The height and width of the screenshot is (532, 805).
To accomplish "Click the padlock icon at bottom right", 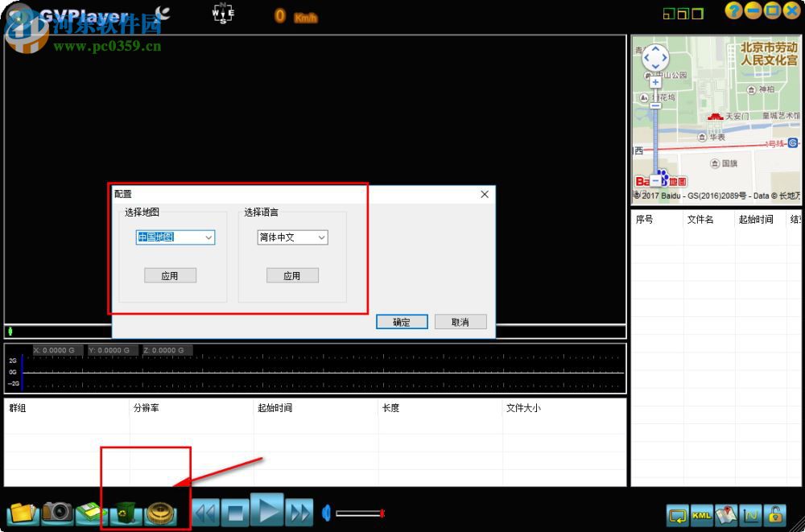I will point(778,515).
